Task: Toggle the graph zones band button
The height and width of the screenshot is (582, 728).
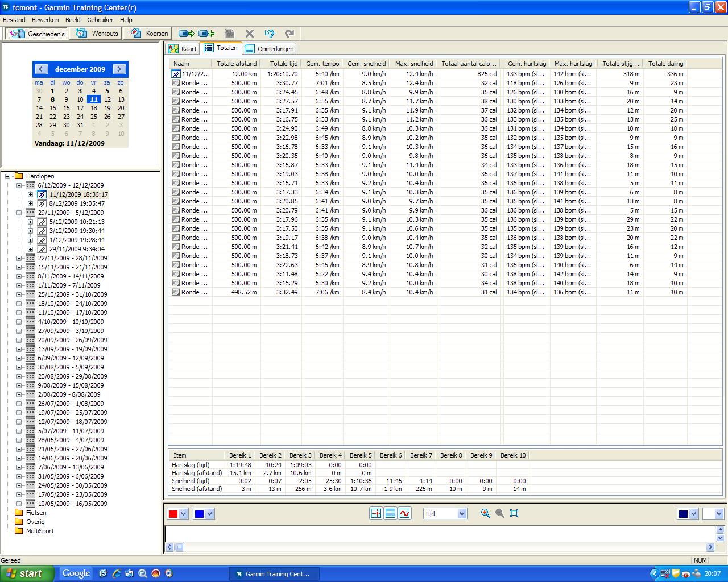Action: (x=390, y=513)
